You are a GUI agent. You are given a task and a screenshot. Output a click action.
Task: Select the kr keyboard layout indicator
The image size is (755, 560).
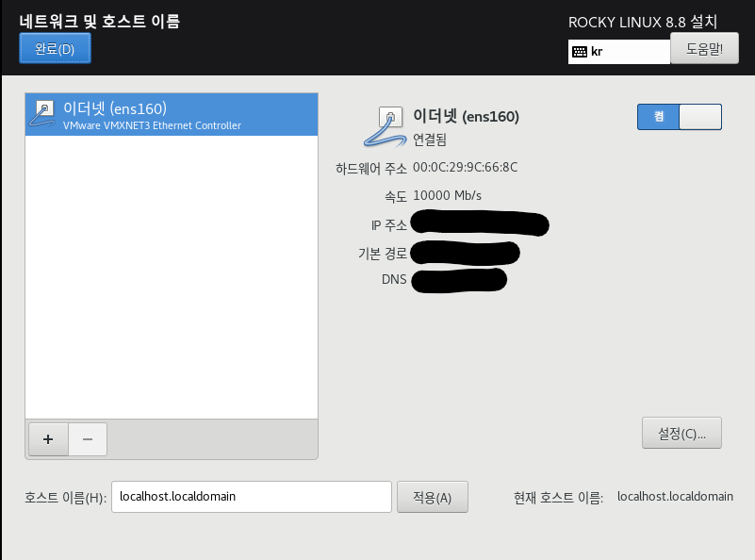click(x=618, y=52)
